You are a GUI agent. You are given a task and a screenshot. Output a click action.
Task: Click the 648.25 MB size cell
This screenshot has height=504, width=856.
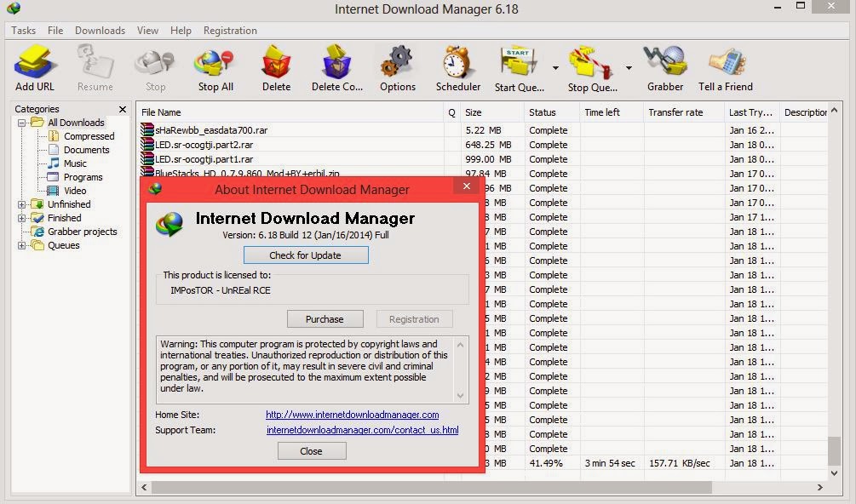coord(489,145)
